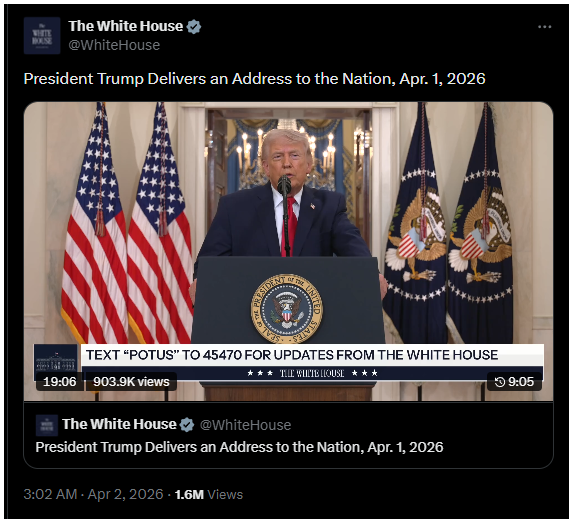Viewport: 573px width, 523px height.
Task: Open the @WhiteHouse handle under the header name
Action: click(x=114, y=45)
